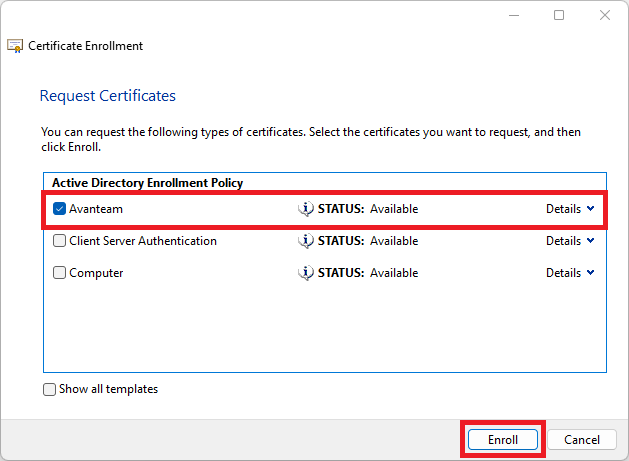Screen dimensions: 629x461
Task: Click the Certificate Enrollment title bar icon
Action: [15, 45]
